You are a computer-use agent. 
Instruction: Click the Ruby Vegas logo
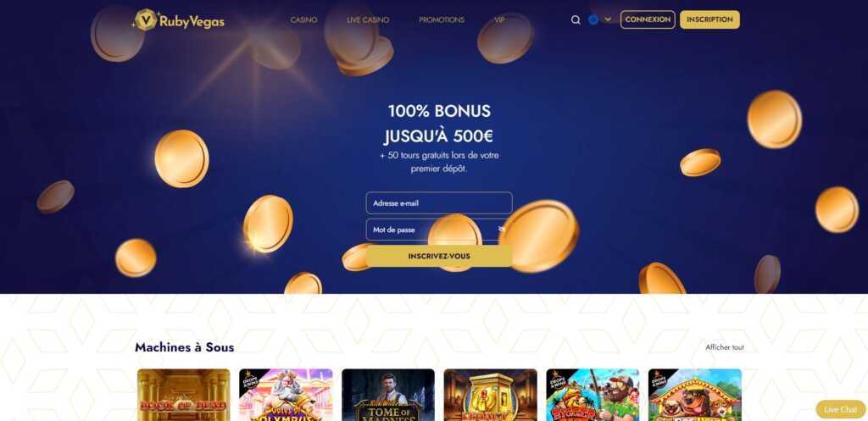coord(178,20)
